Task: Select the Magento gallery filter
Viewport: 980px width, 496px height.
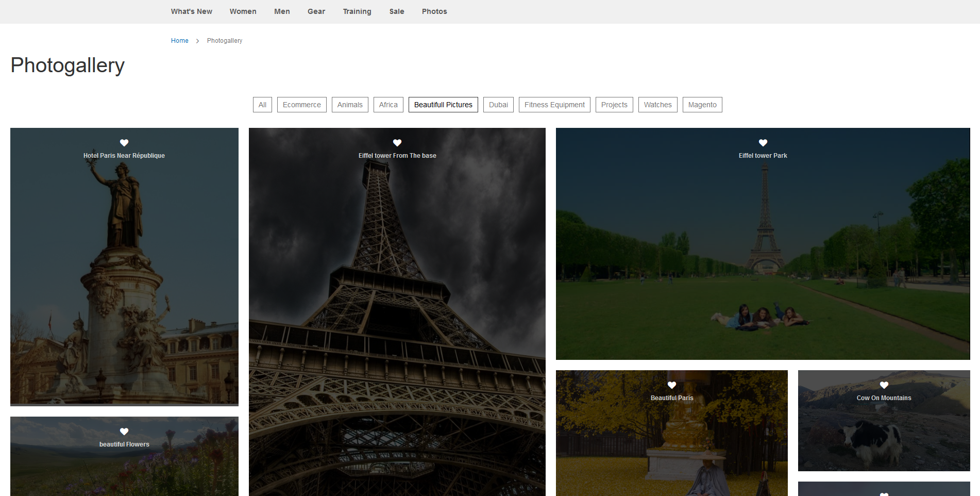Action: [702, 105]
